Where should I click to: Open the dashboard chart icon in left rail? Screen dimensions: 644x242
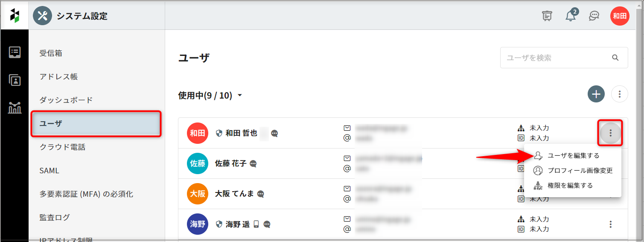(x=15, y=108)
